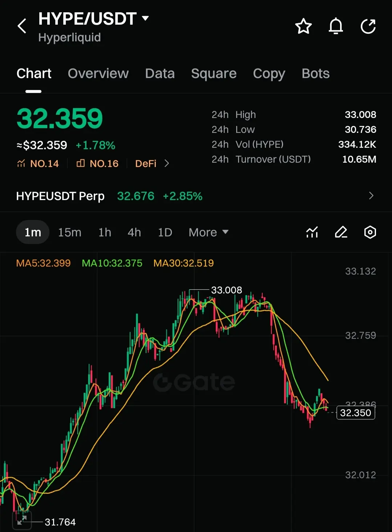Tap the 32.759 price axis label
The image size is (392, 532).
coord(360,335)
